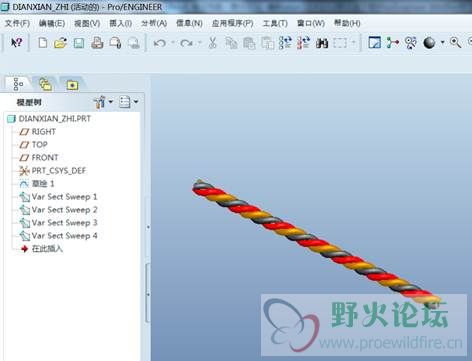Open the binoculars find tool
472x361 pixels.
[322, 43]
